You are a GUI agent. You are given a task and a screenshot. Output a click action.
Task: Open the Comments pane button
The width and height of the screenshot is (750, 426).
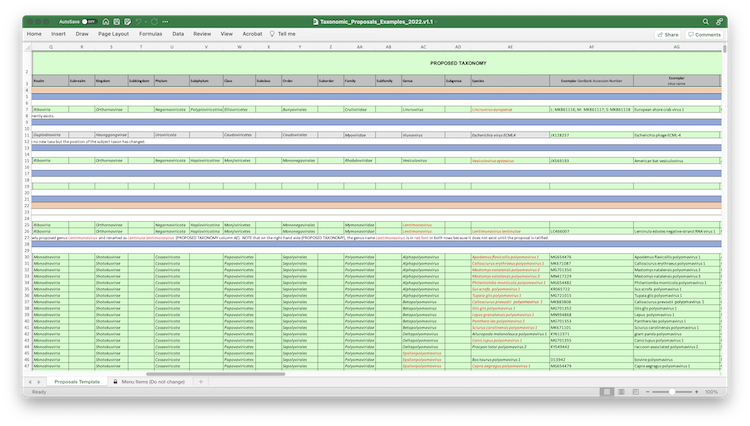(x=704, y=34)
